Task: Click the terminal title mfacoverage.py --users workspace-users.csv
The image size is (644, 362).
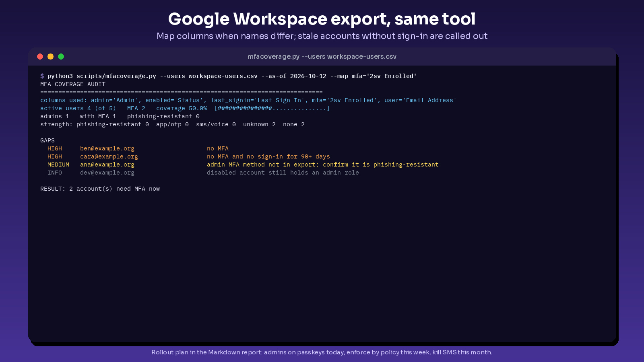Action: point(322,56)
